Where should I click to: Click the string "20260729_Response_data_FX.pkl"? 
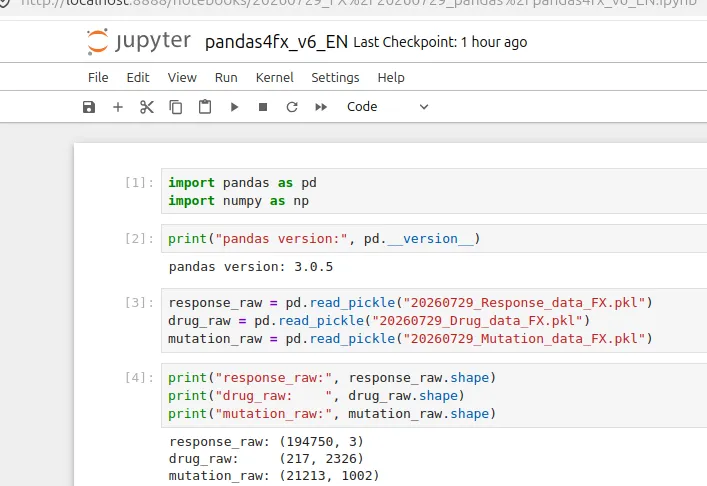click(x=524, y=303)
